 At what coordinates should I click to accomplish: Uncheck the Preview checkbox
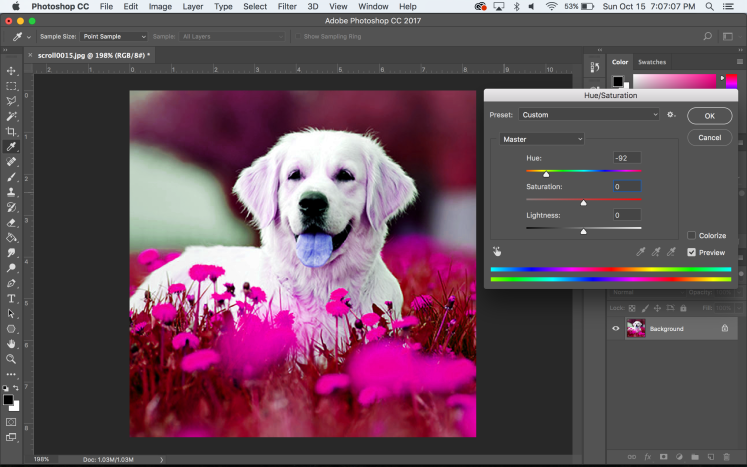692,253
